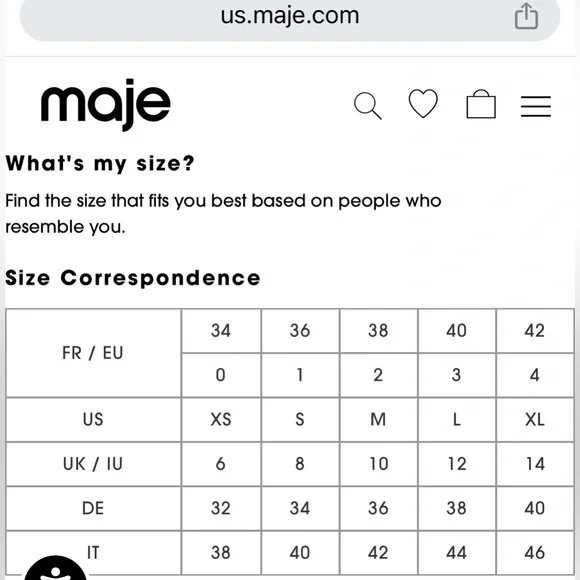Image resolution: width=580 pixels, height=580 pixels.
Task: Open the search magnifier icon
Action: pos(368,106)
